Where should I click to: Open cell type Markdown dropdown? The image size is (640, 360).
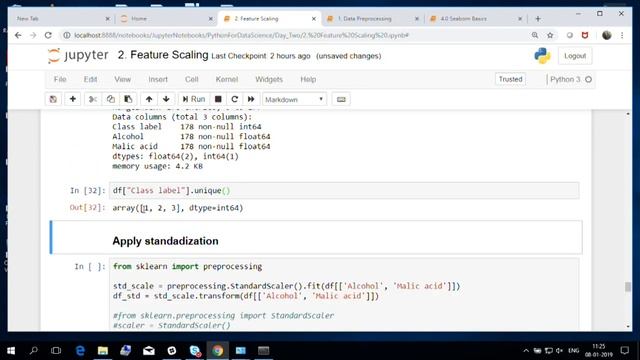click(294, 100)
